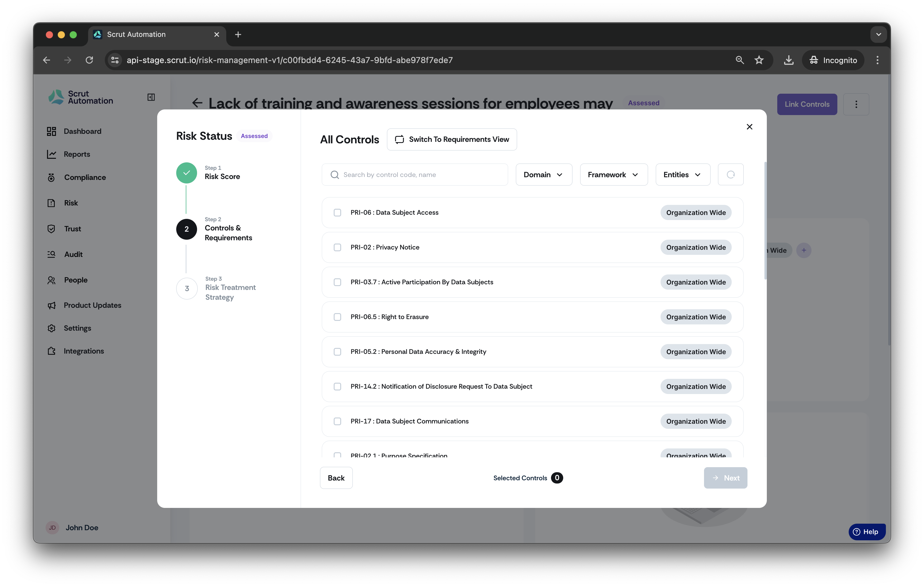Click the search by control code field
This screenshot has width=924, height=587.
415,175
